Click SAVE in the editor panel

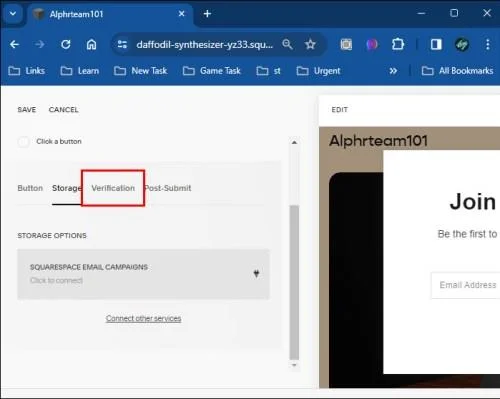tap(27, 110)
